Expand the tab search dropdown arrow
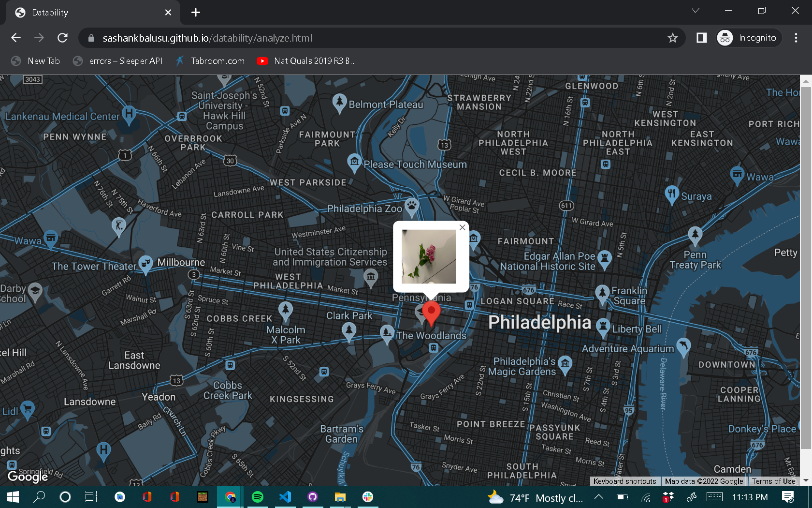This screenshot has width=812, height=508. (x=695, y=11)
